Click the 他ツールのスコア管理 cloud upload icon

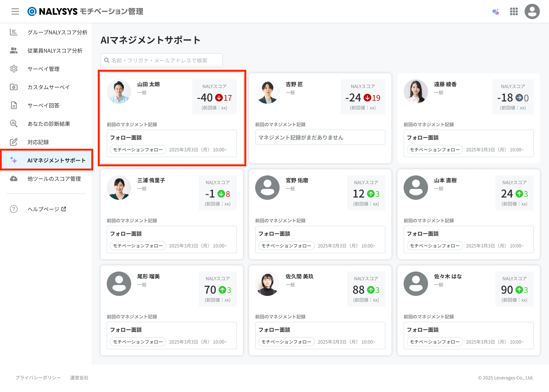(14, 179)
